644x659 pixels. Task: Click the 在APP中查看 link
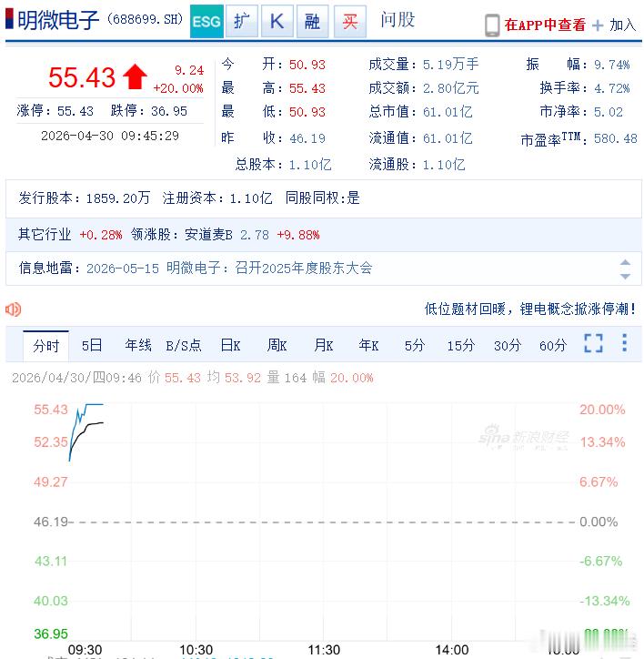click(545, 25)
